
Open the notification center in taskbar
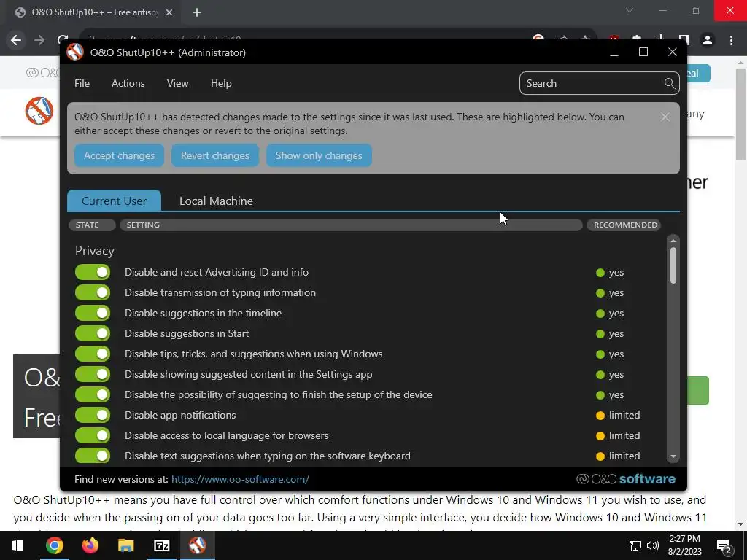click(724, 545)
